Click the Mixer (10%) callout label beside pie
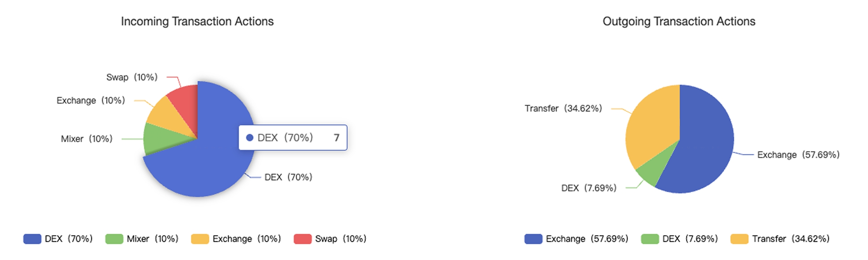This screenshot has width=868, height=260. (x=87, y=139)
